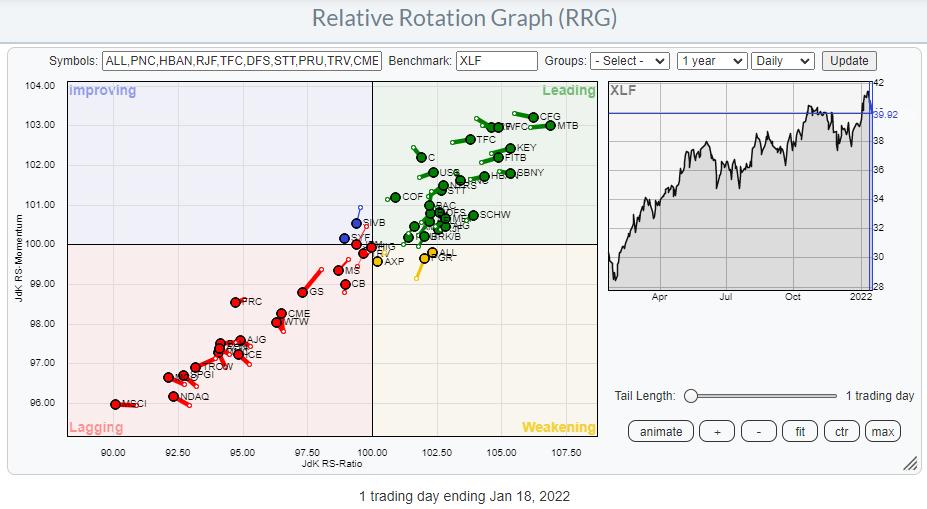Click the red MSCI data point
The image size is (927, 509).
coord(115,404)
